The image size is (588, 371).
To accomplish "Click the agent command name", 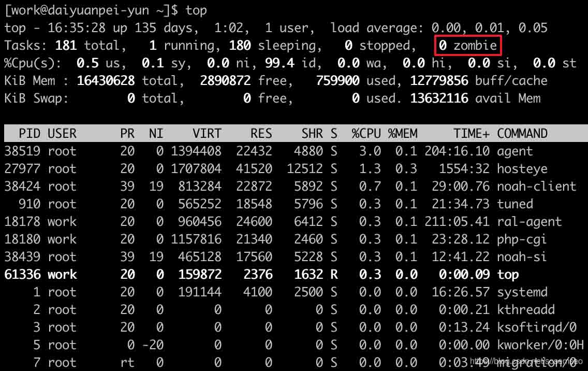I will 514,151.
